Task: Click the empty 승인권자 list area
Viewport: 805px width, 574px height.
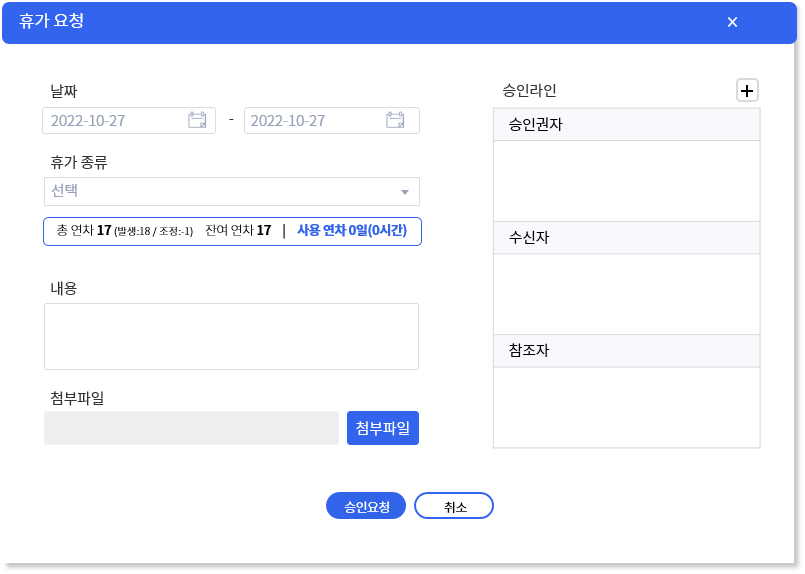Action: coord(626,181)
